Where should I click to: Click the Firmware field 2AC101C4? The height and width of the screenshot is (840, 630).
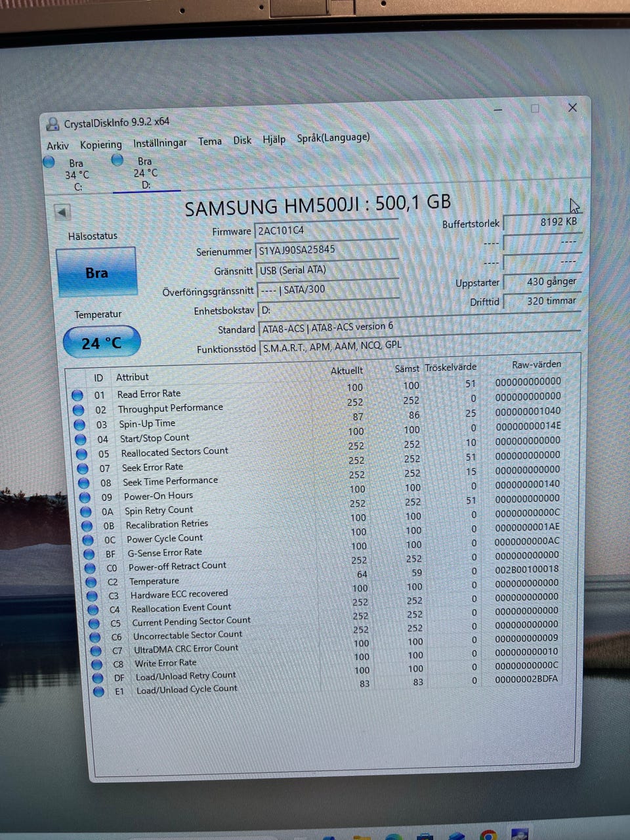click(x=326, y=230)
